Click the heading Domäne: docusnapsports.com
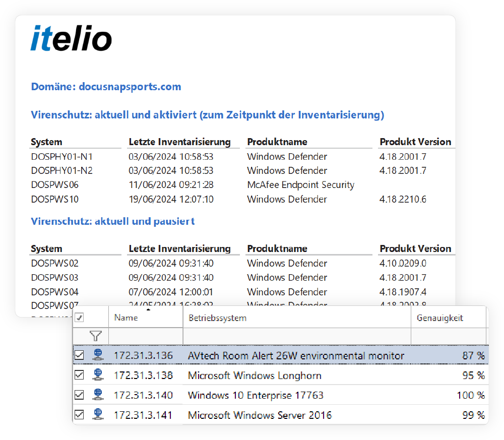 [106, 87]
